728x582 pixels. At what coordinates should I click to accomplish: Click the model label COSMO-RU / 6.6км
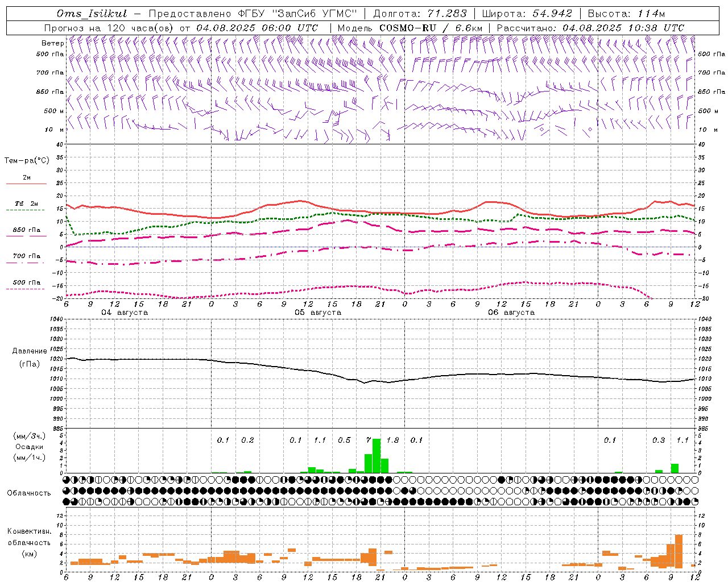(431, 28)
